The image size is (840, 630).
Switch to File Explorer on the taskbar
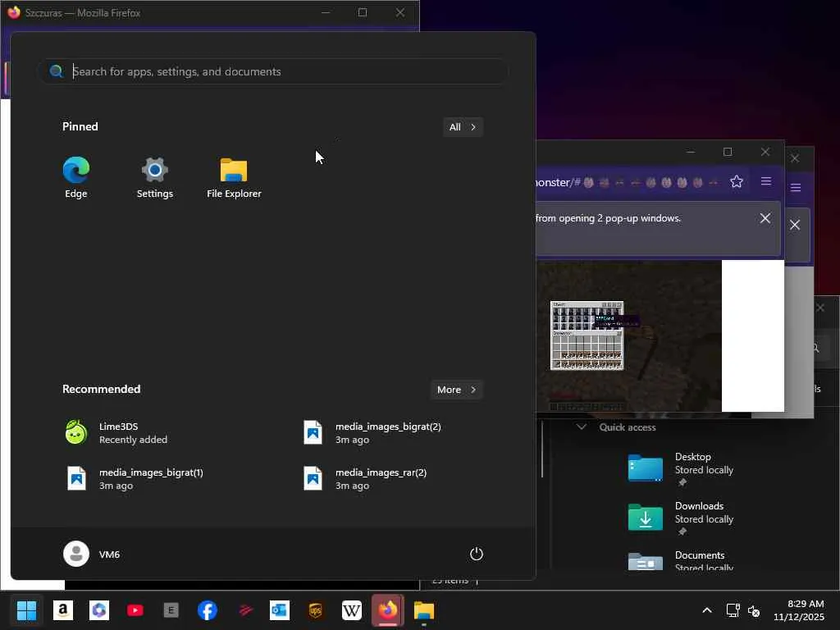pyautogui.click(x=424, y=610)
